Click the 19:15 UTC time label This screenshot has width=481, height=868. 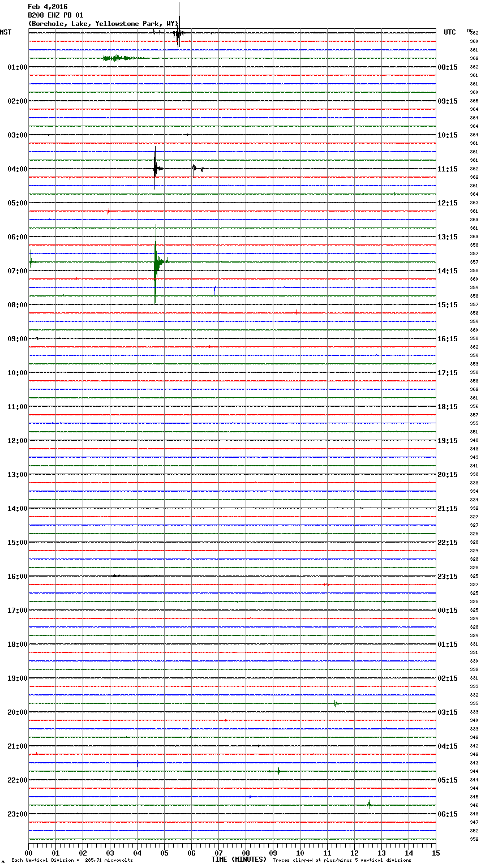[448, 441]
